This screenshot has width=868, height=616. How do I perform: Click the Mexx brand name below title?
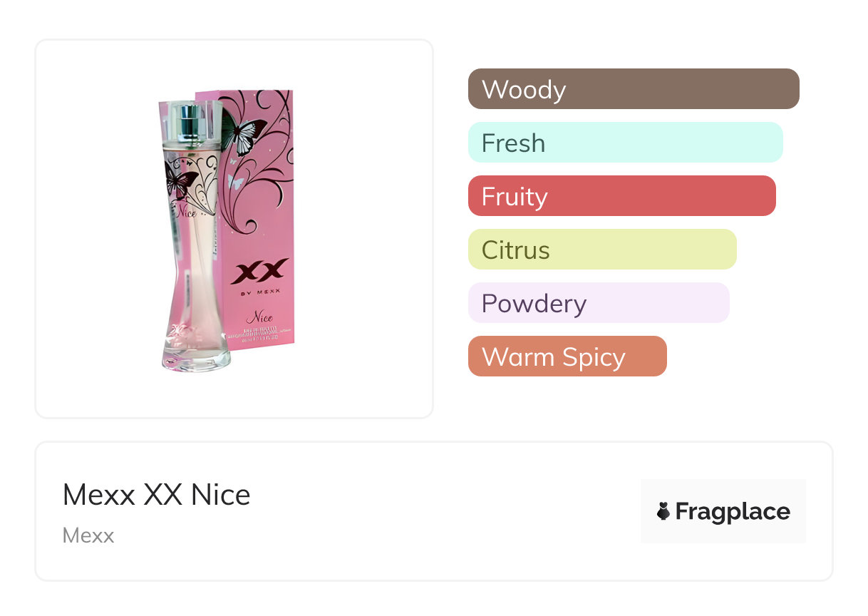(x=88, y=535)
